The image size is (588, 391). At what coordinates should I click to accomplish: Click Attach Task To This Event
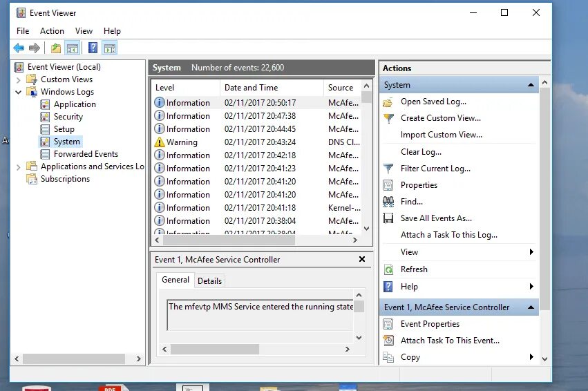point(450,341)
